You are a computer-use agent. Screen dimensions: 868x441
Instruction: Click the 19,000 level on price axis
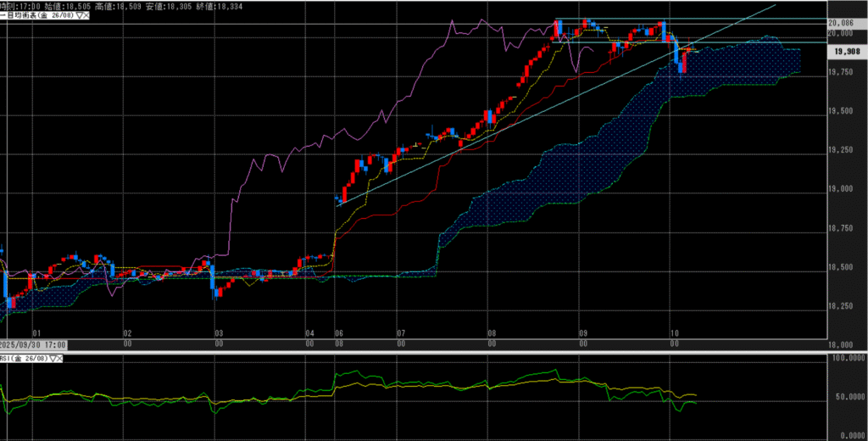coord(842,189)
